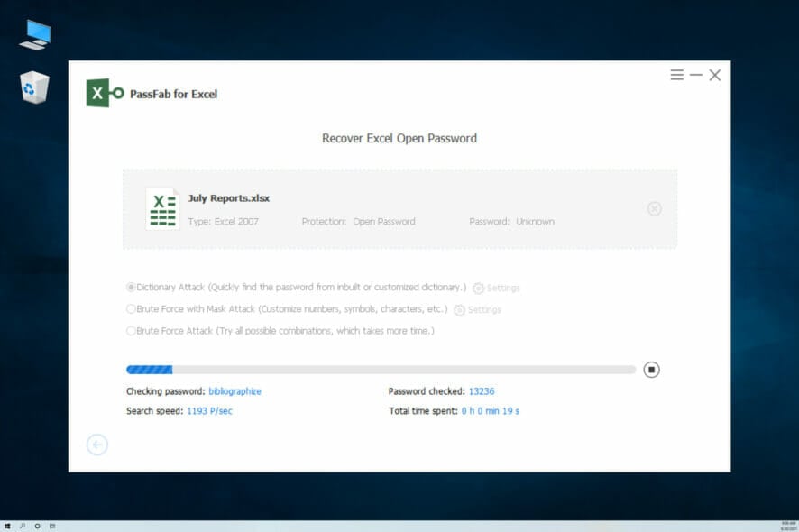Click the Password: Unknown label
Image resolution: width=799 pixels, height=532 pixels.
[511, 222]
